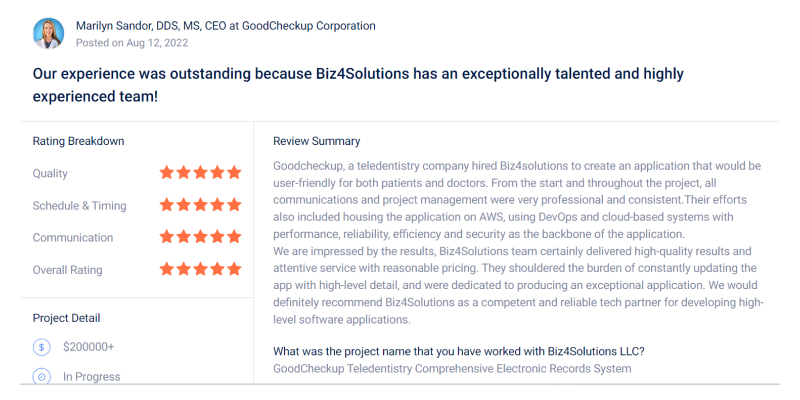
Task: Click the In Progress status text
Action: pos(91,377)
